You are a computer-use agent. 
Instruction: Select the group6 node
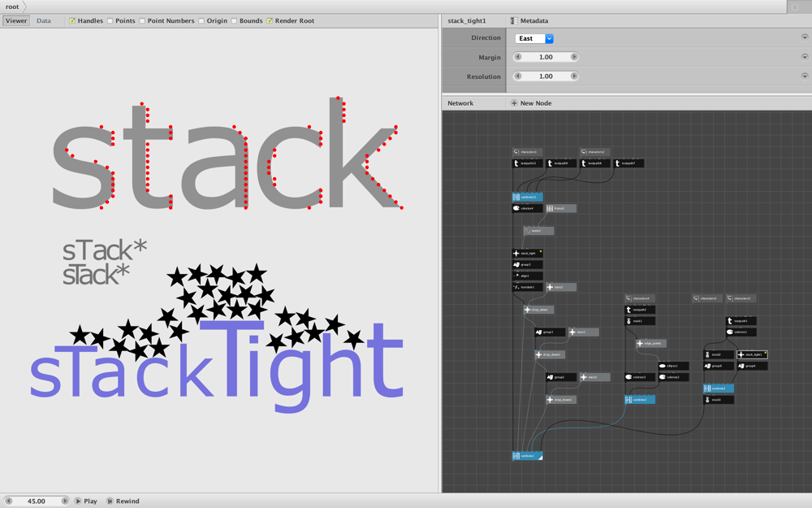719,366
